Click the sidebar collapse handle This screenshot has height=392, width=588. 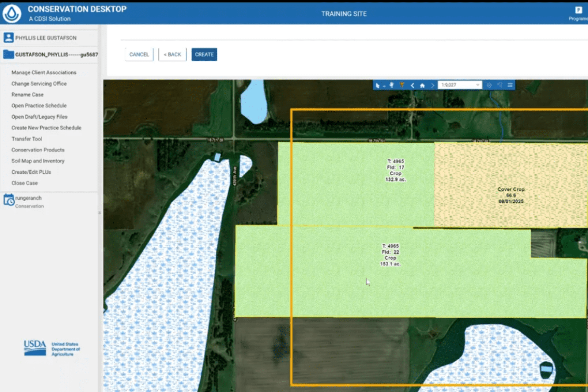pos(100,213)
